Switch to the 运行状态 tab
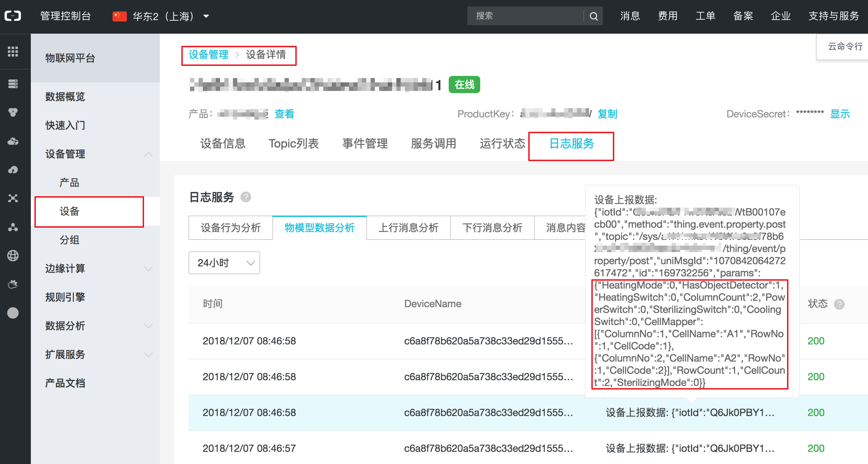868x464 pixels. click(502, 144)
